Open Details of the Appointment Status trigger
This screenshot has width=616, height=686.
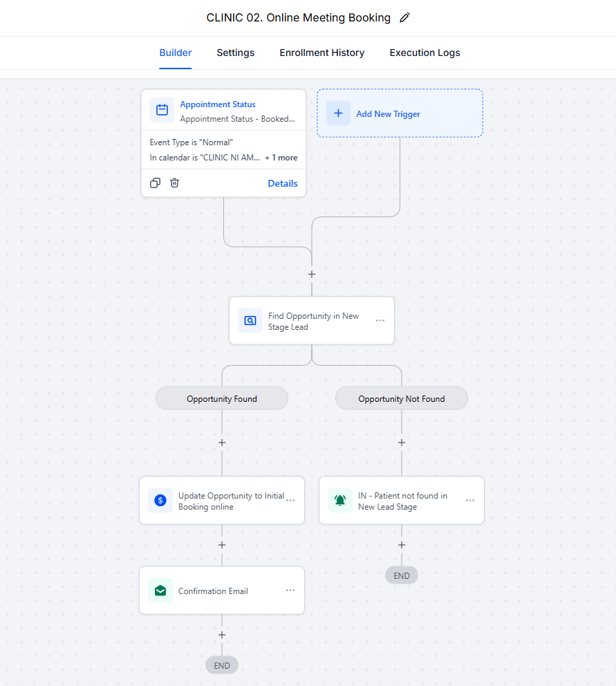point(283,183)
